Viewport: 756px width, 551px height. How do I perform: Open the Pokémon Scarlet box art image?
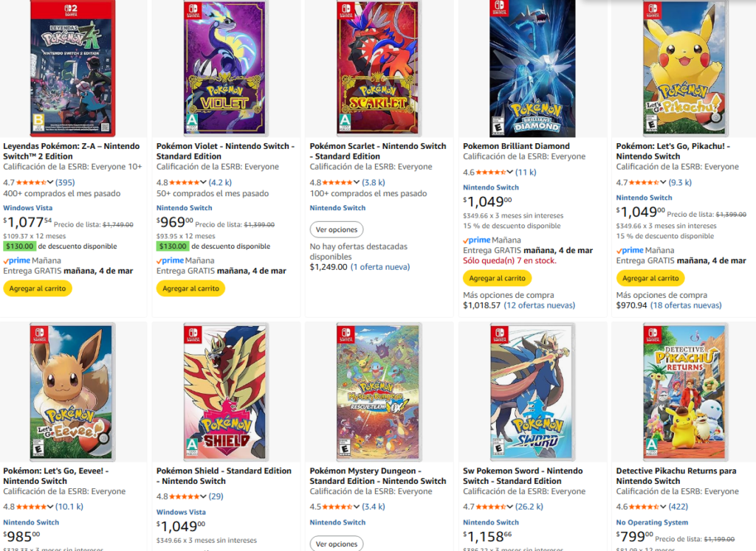point(377,69)
